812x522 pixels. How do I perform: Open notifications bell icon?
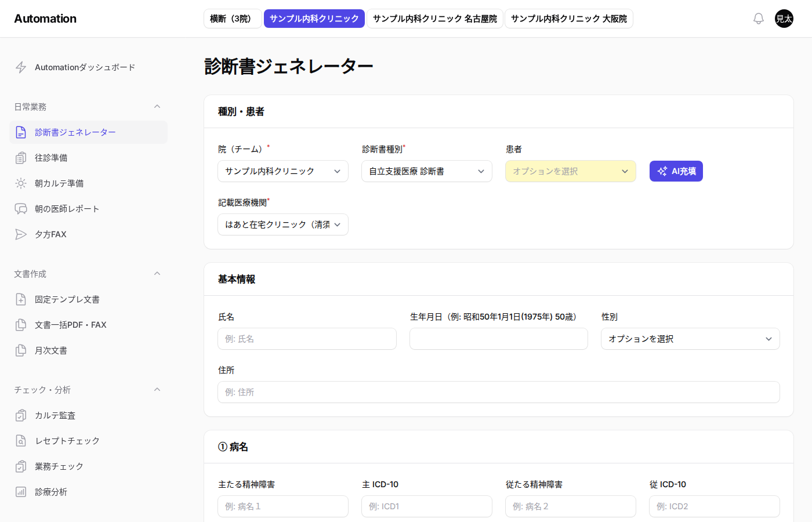pos(759,19)
